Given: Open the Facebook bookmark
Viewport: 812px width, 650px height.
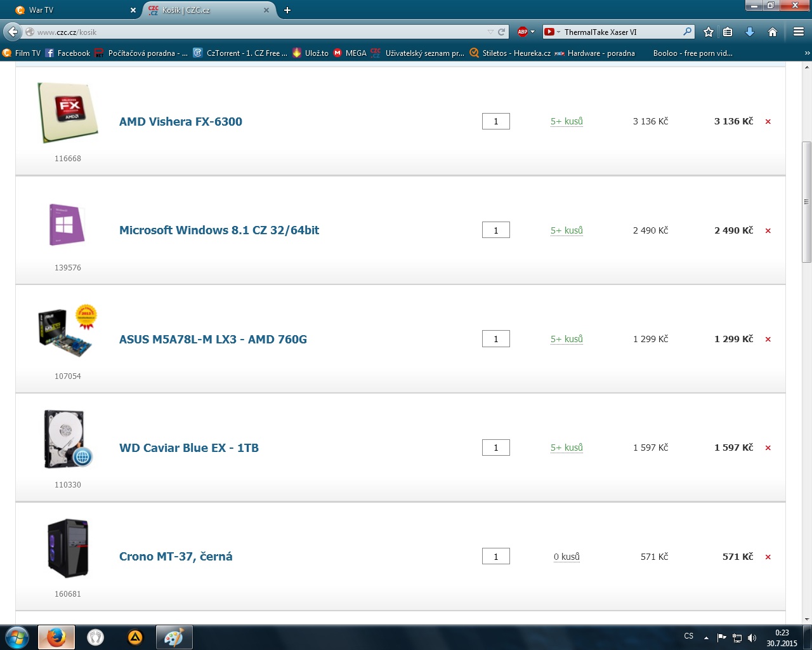Looking at the screenshot, I should (68, 53).
